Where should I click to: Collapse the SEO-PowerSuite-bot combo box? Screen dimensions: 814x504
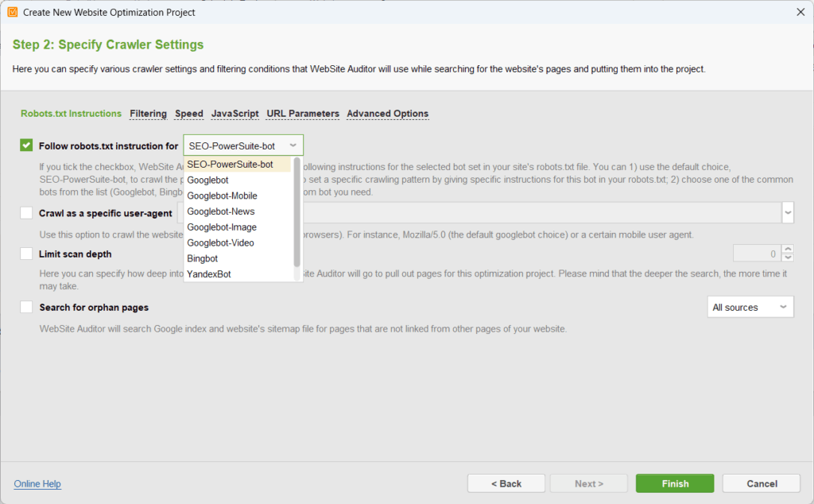243,145
